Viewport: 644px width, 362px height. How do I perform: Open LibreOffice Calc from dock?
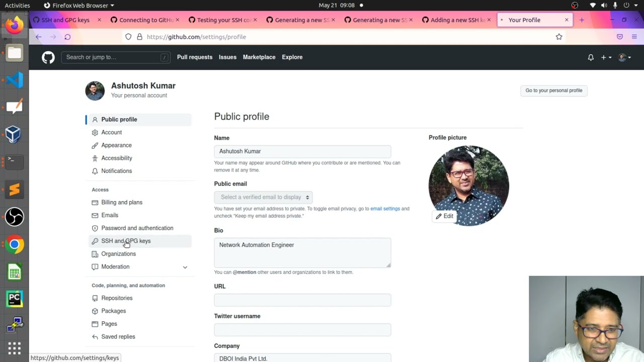point(14,272)
